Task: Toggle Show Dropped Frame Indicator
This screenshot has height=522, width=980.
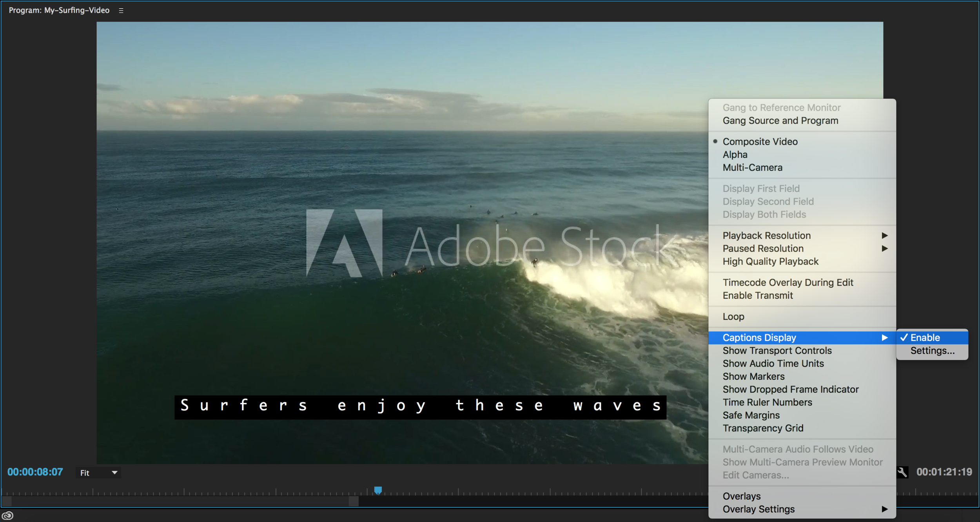Action: click(x=802, y=390)
